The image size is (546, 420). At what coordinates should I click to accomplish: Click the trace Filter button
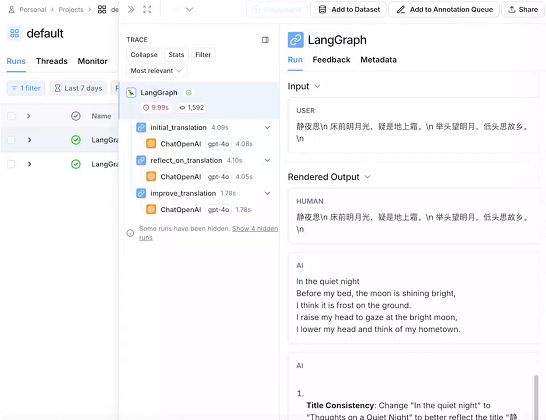tap(203, 55)
